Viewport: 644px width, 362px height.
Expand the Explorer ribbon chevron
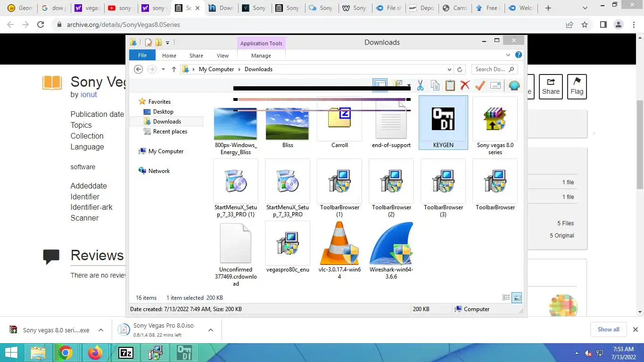508,55
